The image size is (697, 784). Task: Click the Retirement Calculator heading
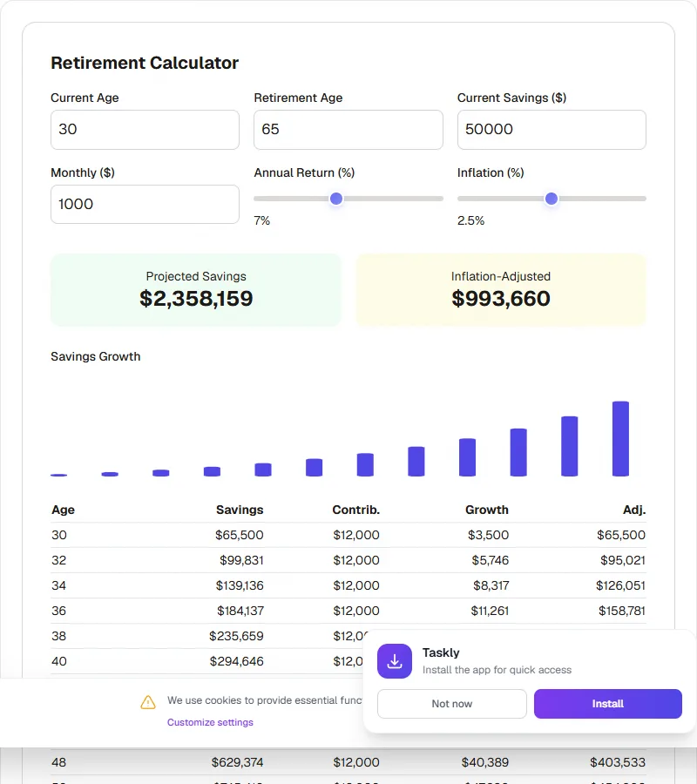(145, 63)
